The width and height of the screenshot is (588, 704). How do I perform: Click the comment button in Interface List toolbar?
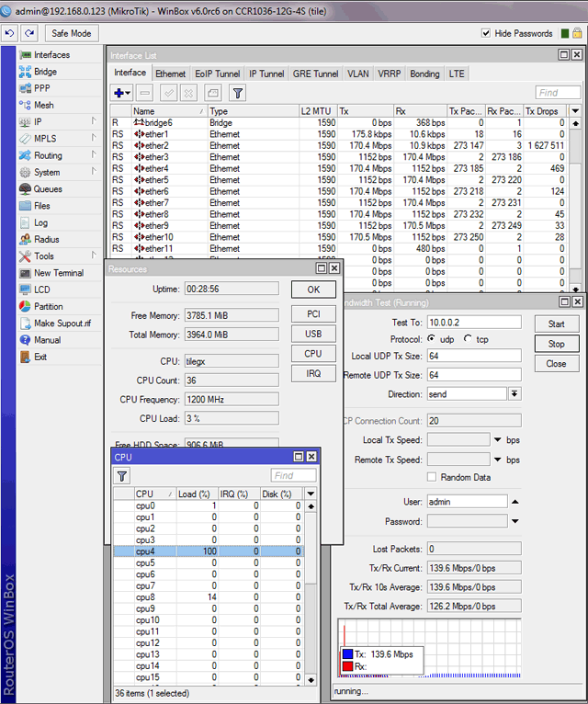coord(213,93)
